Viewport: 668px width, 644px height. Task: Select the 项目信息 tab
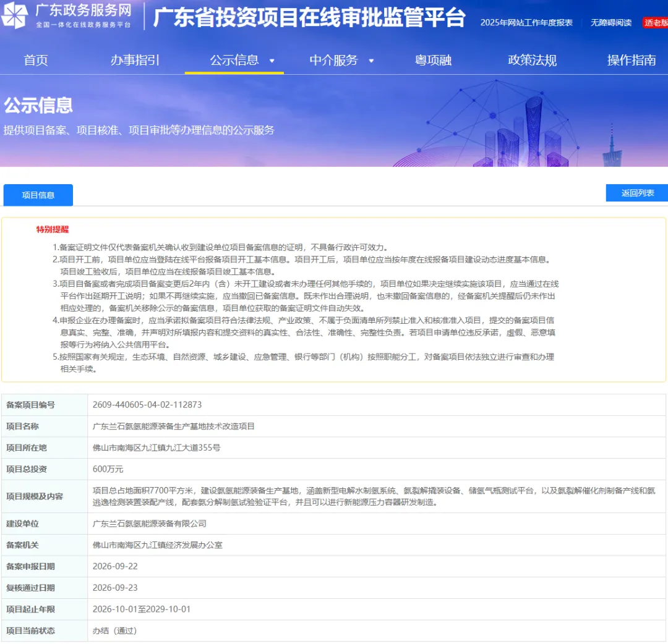click(x=38, y=195)
